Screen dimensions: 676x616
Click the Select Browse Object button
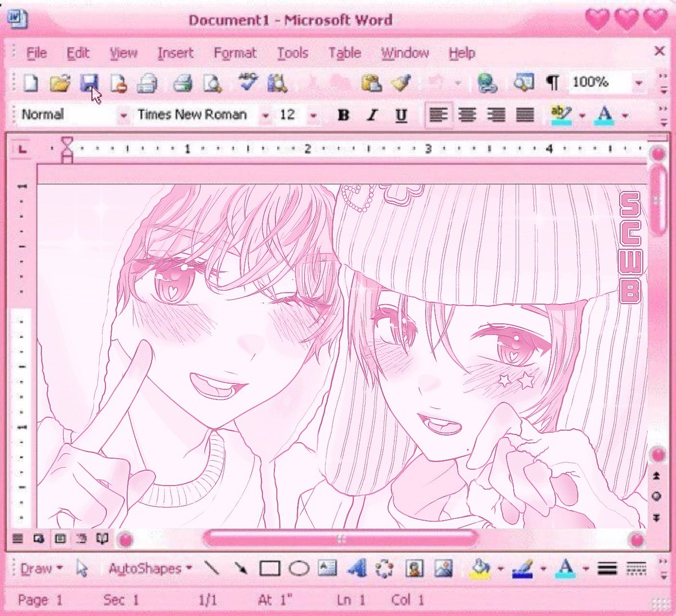pyautogui.click(x=656, y=497)
